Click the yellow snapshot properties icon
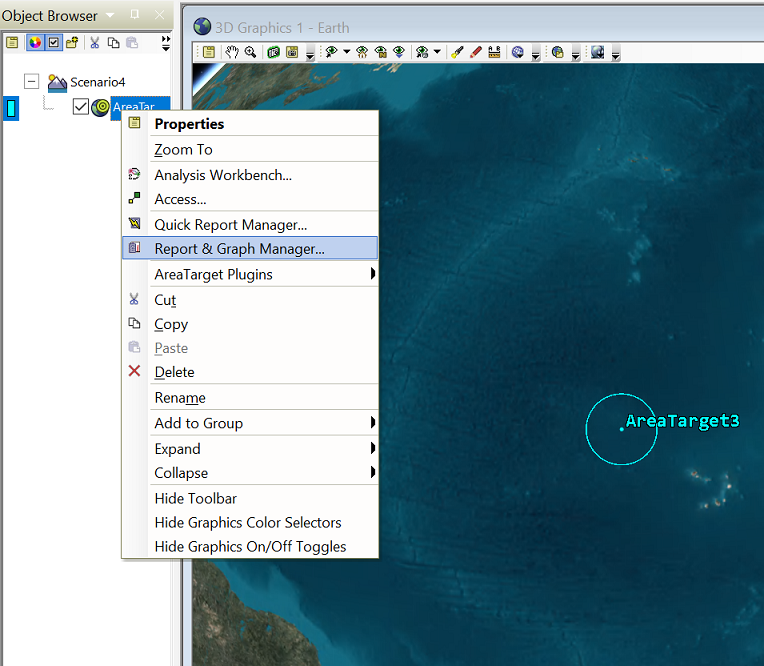This screenshot has height=666, width=764. click(x=292, y=52)
